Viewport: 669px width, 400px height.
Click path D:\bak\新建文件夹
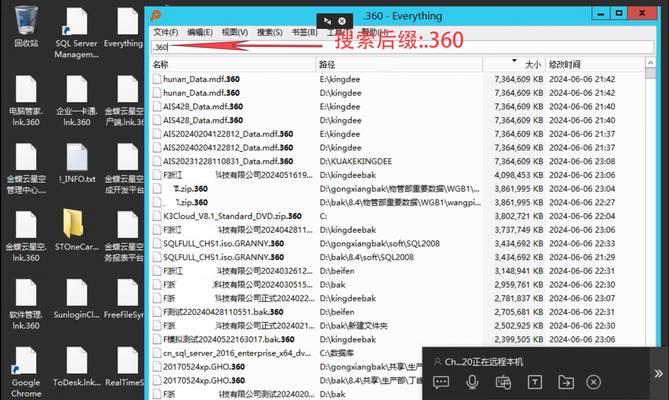coord(353,326)
